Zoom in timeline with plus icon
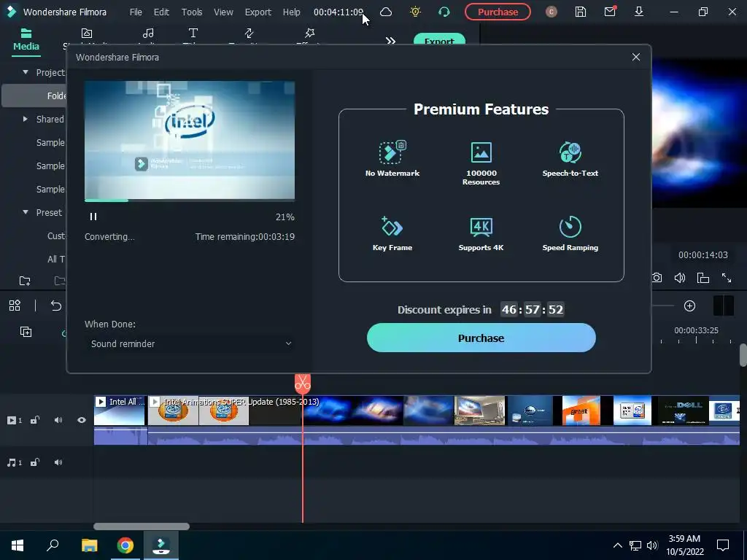The width and height of the screenshot is (747, 560). click(690, 306)
